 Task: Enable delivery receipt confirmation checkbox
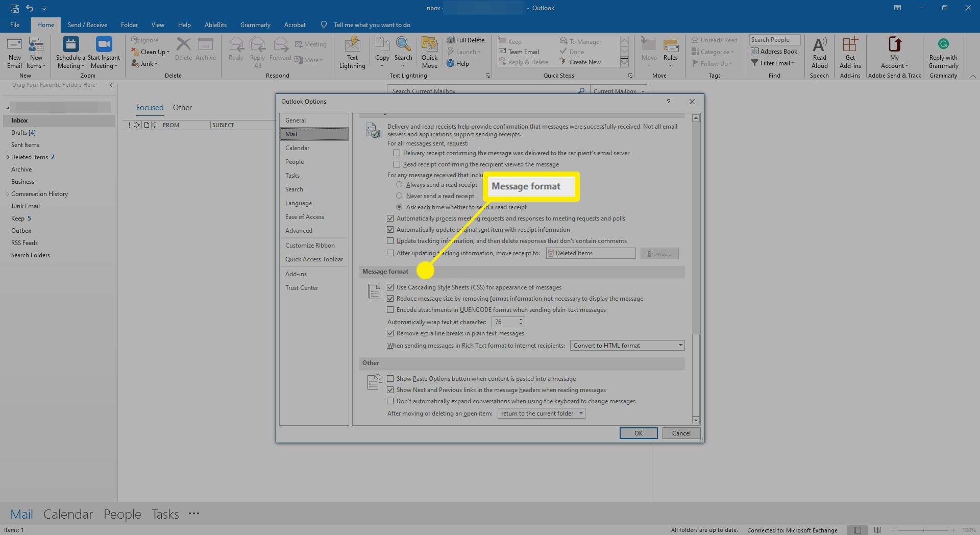pyautogui.click(x=397, y=153)
